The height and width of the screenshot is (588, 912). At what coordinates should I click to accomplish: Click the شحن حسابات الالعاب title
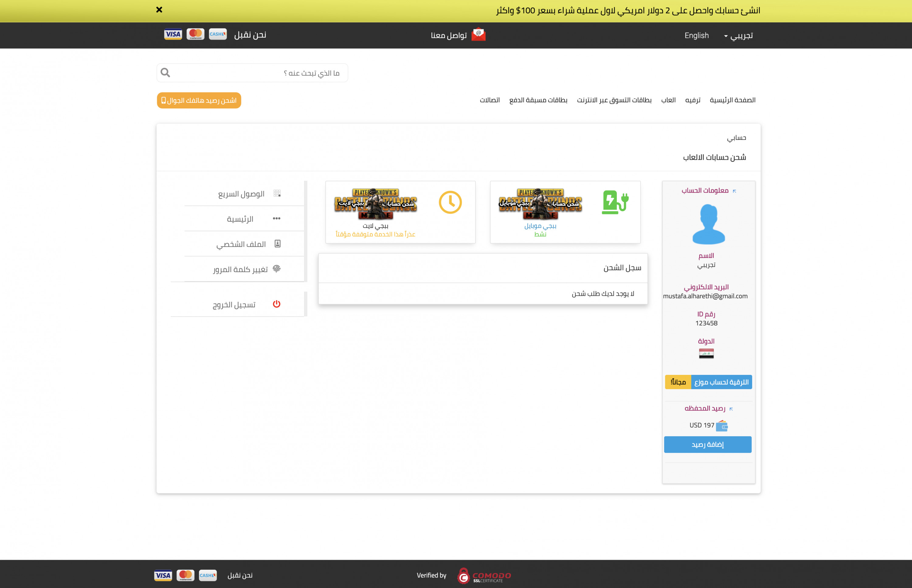pyautogui.click(x=714, y=157)
